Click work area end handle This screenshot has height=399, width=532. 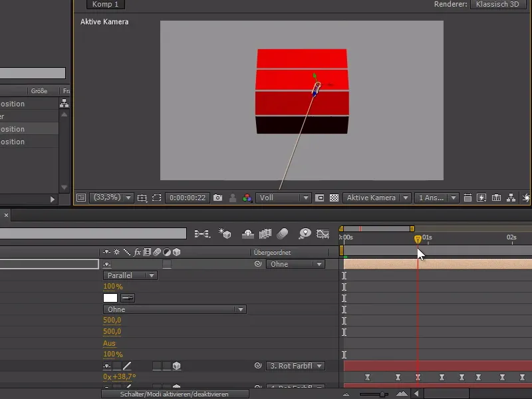click(412, 229)
